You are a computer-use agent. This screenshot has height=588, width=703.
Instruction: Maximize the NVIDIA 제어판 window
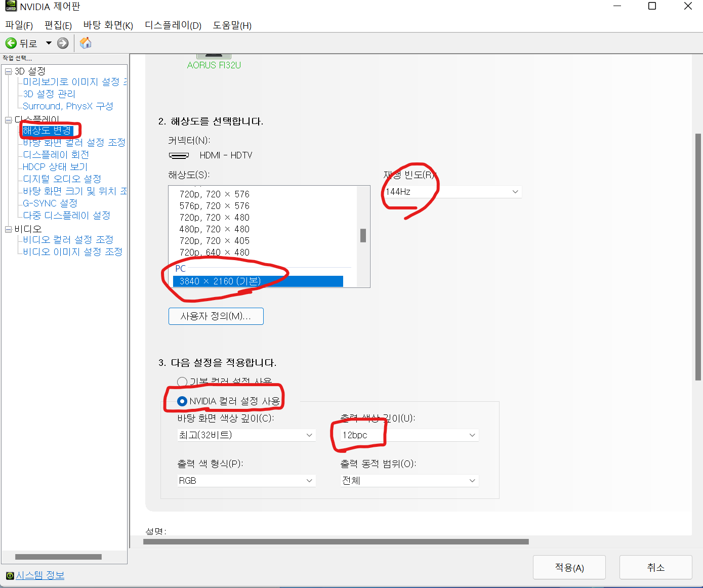click(x=652, y=6)
